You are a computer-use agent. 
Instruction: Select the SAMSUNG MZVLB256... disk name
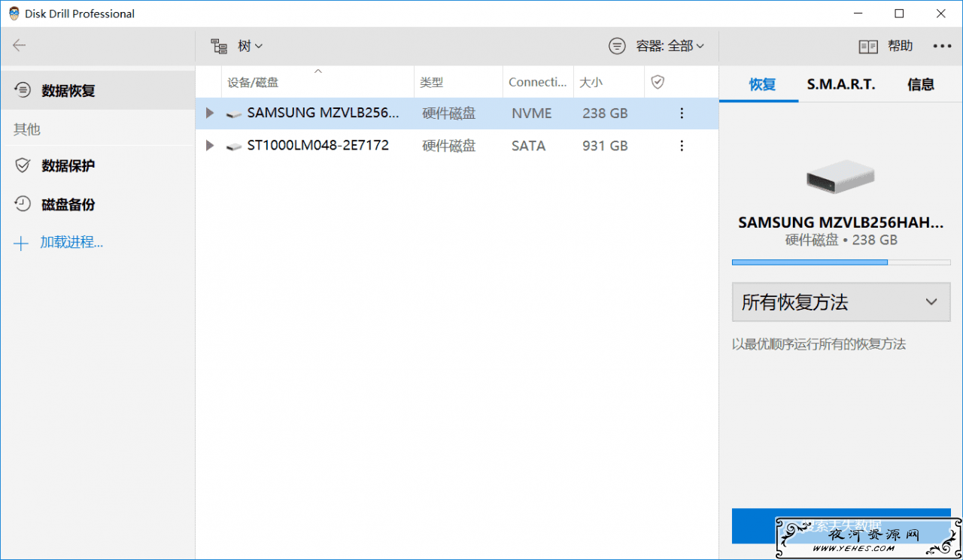point(324,113)
